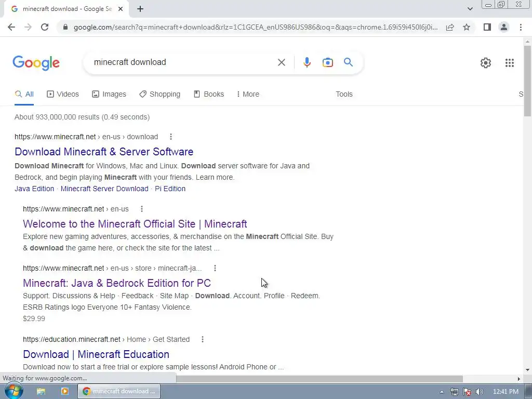The image size is (532, 399).
Task: Expand the More search categories menu
Action: [x=248, y=95]
